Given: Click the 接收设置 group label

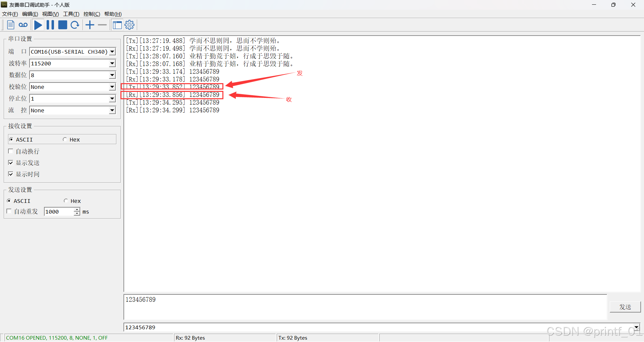Looking at the screenshot, I should pyautogui.click(x=20, y=126).
